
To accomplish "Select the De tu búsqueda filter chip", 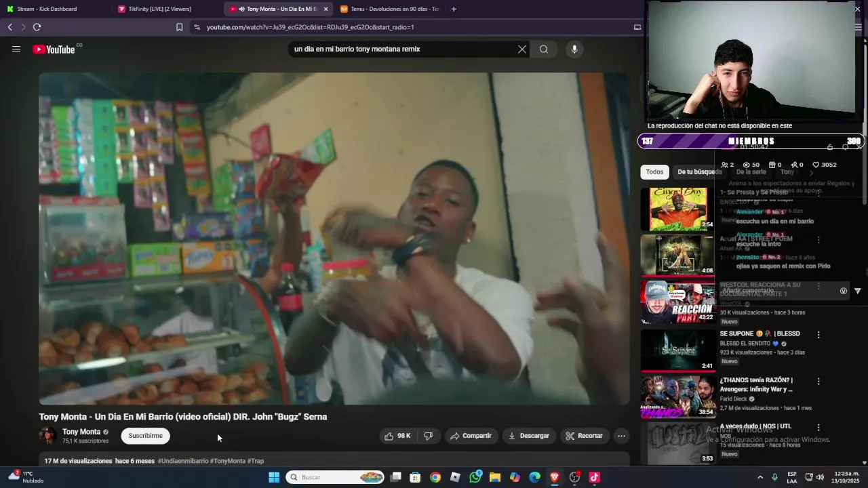I will coord(699,172).
